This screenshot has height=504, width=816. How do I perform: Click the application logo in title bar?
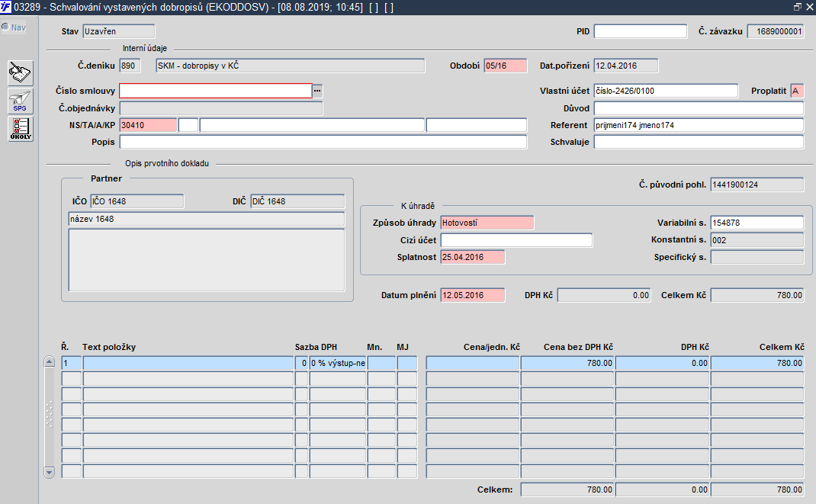click(6, 7)
